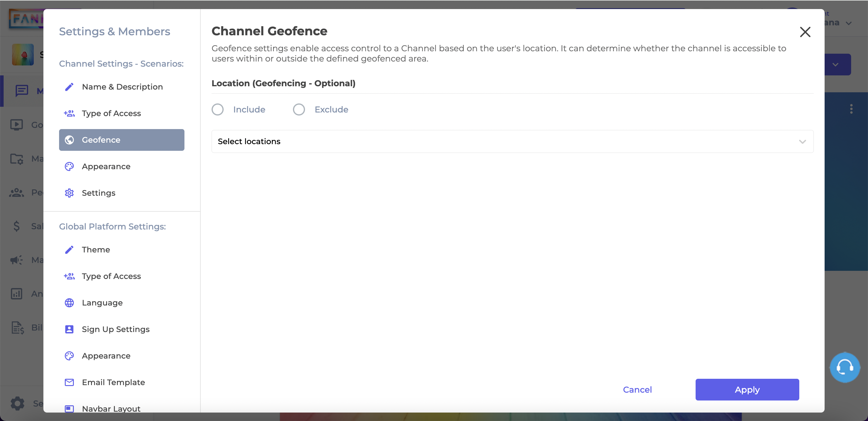The height and width of the screenshot is (421, 868).
Task: Open the three-dot options menu behind the dialog
Action: tap(851, 109)
